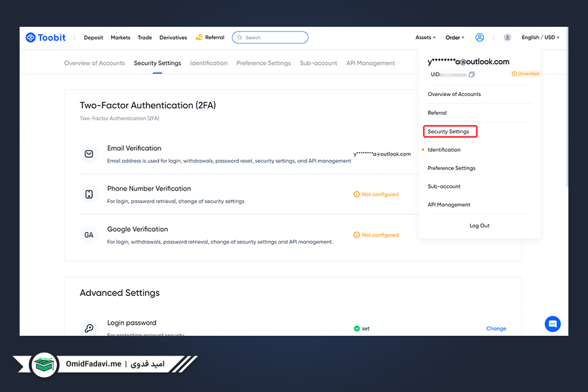The width and height of the screenshot is (588, 392).
Task: Choose Preference Settings in profile menu
Action: click(451, 168)
